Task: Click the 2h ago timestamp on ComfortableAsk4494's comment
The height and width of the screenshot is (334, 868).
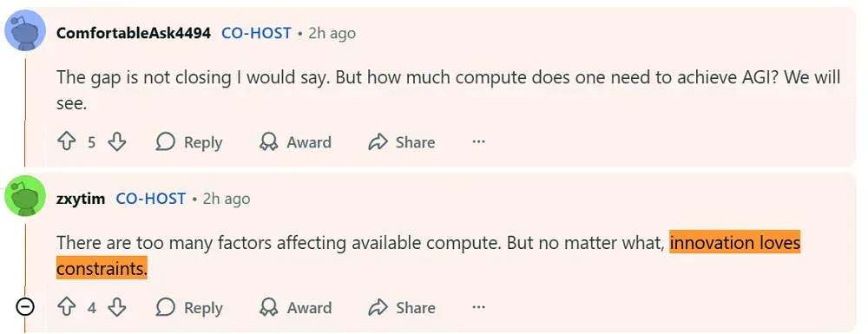Action: (332, 33)
